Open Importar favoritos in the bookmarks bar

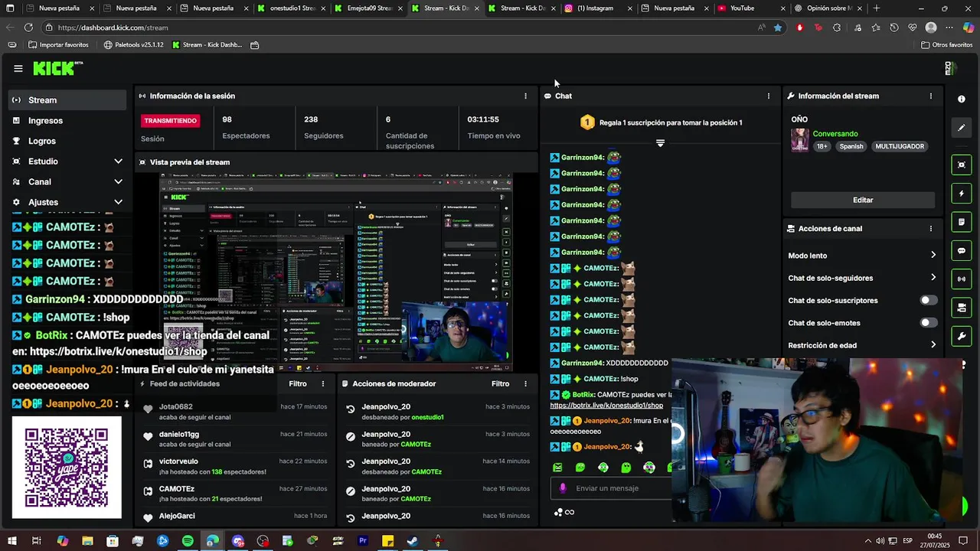pyautogui.click(x=58, y=45)
